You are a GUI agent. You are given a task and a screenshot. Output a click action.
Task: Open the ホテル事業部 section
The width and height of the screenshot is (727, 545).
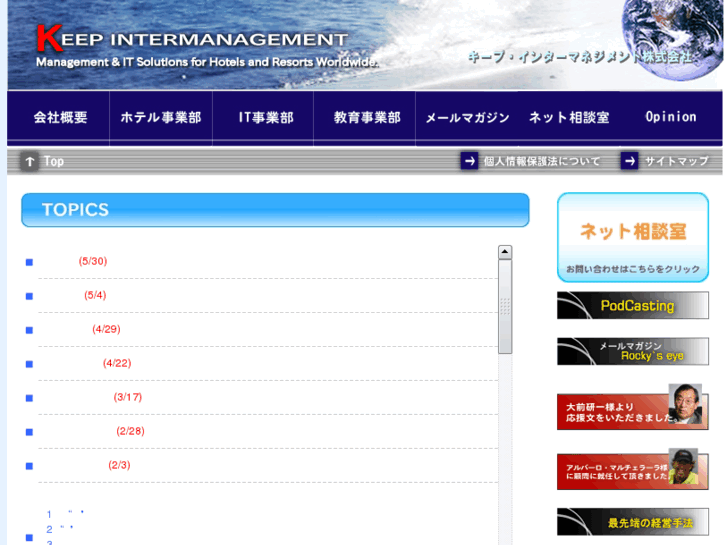(161, 117)
